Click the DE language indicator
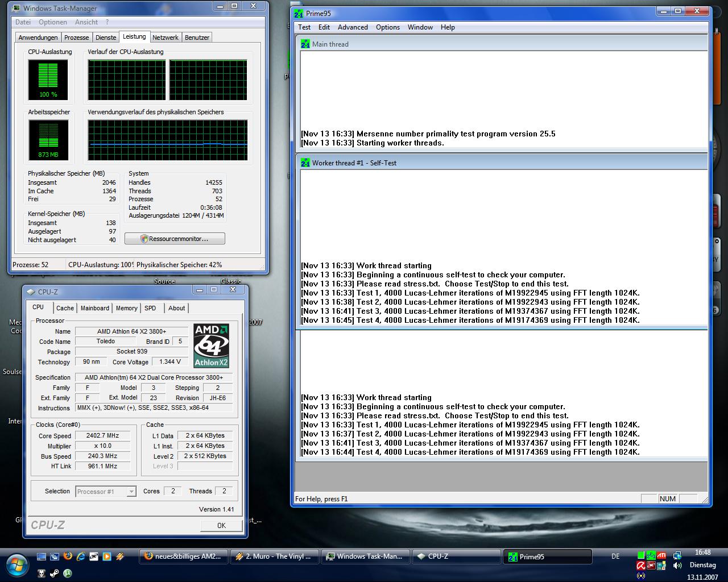This screenshot has height=582, width=728. tap(615, 556)
